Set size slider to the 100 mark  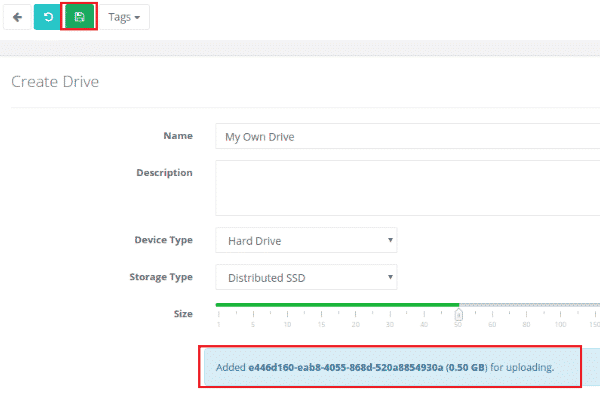tap(561, 314)
